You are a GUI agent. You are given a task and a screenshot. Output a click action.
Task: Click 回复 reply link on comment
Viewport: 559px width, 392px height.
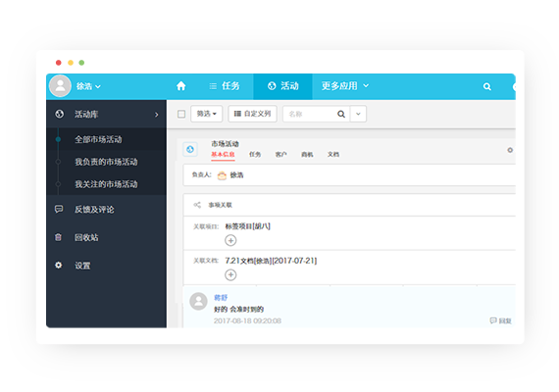pos(501,320)
